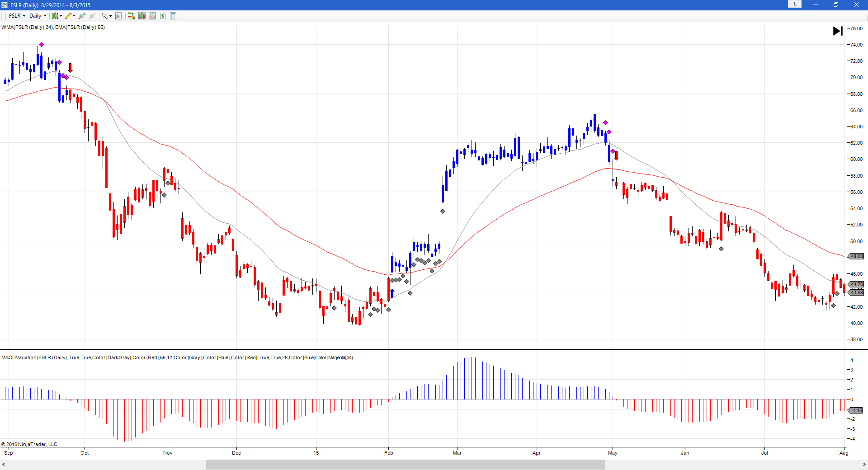Open the FSLR instrument selector dropdown

(17, 16)
